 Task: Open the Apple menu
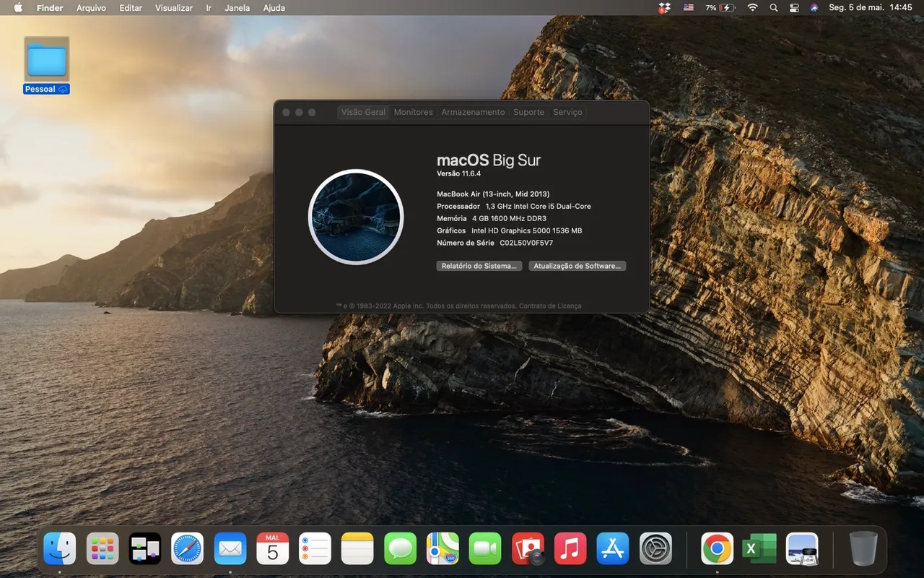18,8
